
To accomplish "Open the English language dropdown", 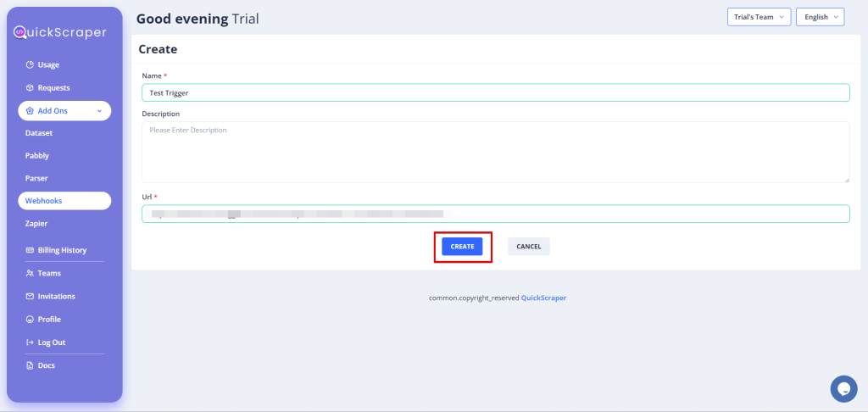I will pos(820,17).
